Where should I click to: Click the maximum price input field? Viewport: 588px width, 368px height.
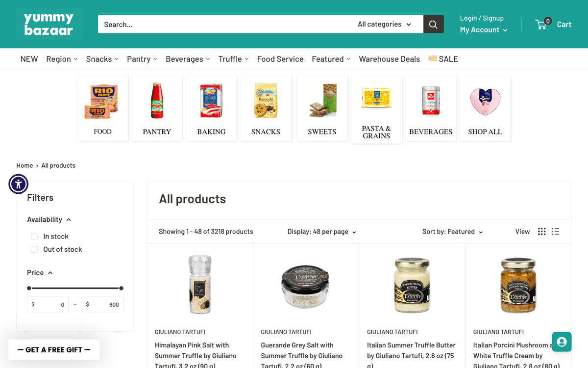tap(102, 305)
